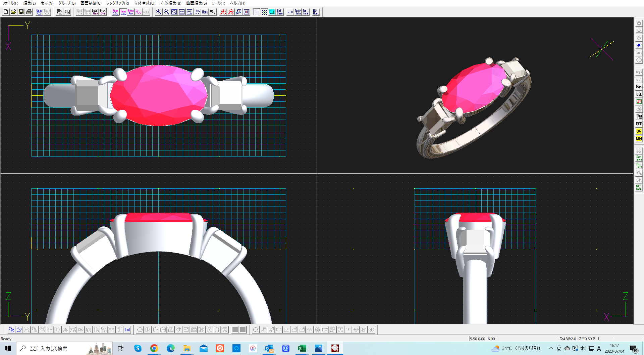Click the Home view icon
The width and height of the screenshot is (644, 355).
coord(205,12)
